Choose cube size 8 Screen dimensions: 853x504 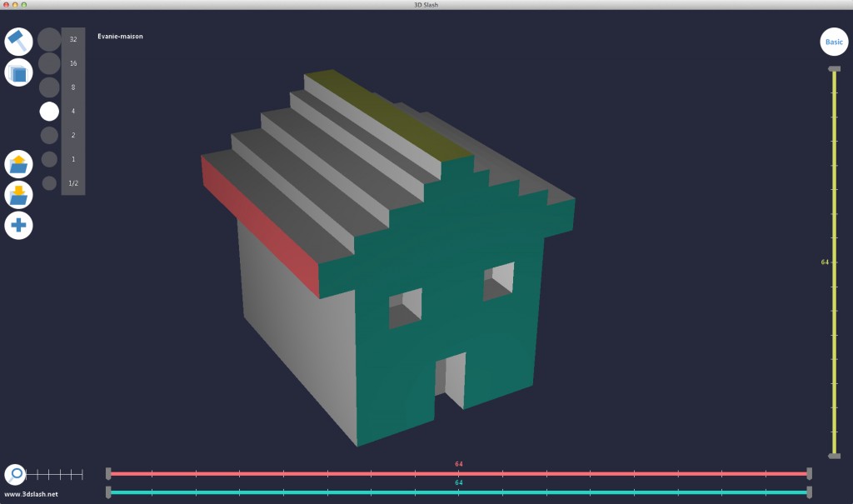pyautogui.click(x=49, y=87)
